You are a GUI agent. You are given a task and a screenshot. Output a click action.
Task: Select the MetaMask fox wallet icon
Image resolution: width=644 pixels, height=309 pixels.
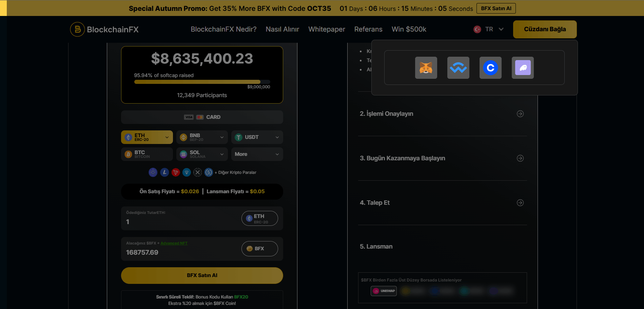(426, 68)
